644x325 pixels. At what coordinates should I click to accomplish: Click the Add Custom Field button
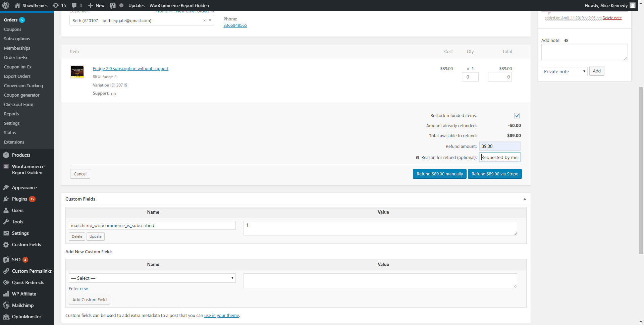(89, 300)
